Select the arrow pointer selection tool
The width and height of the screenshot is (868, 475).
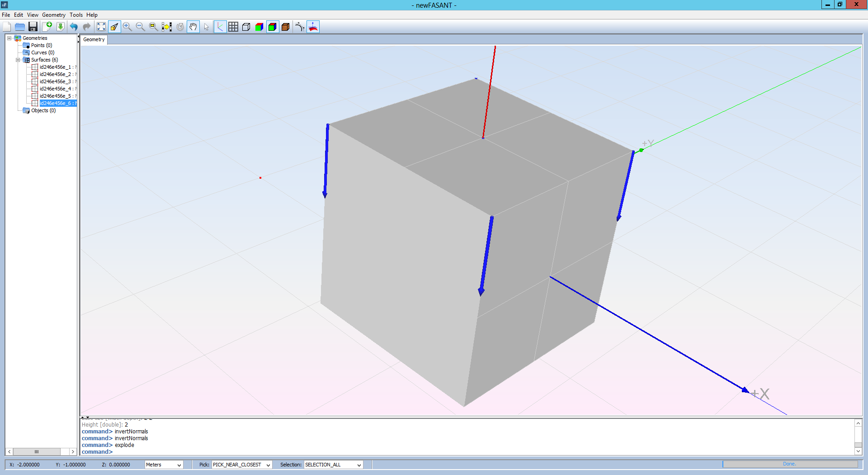[207, 27]
